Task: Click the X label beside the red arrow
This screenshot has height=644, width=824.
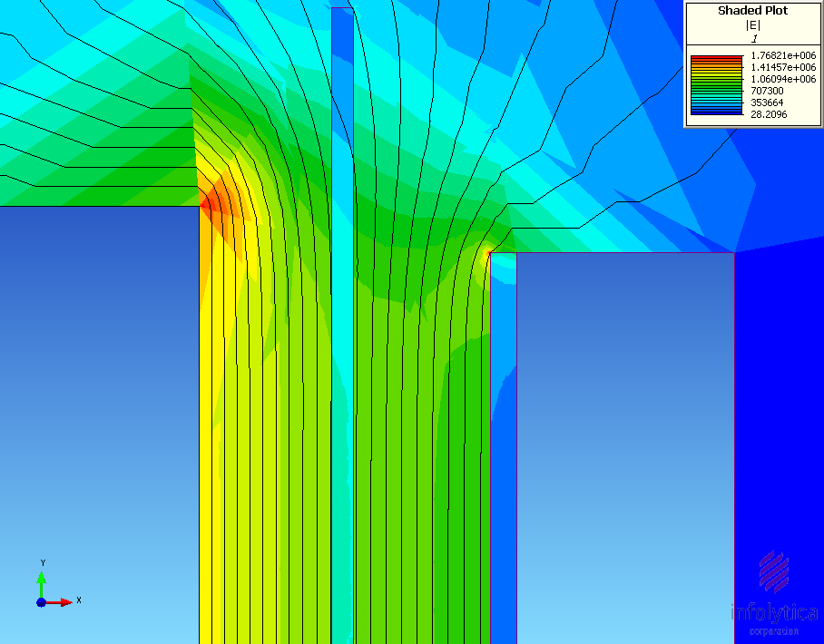Action: pos(79,600)
